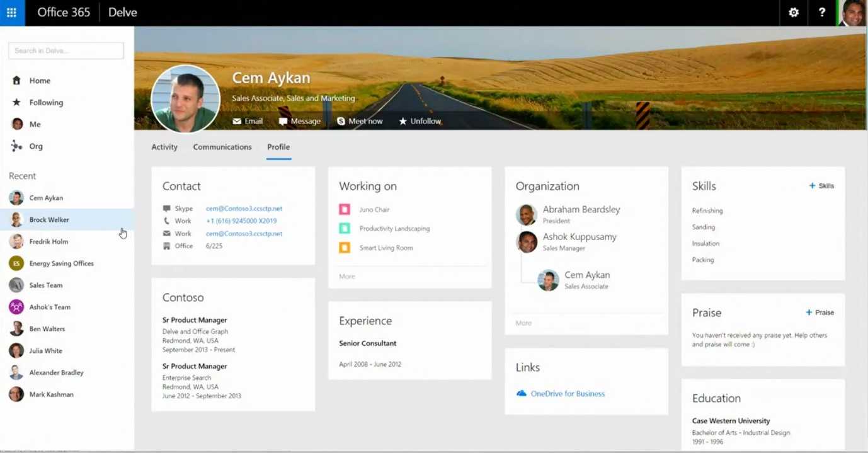Open the pink Juno Chair board icon
The width and height of the screenshot is (868, 453).
coord(345,209)
